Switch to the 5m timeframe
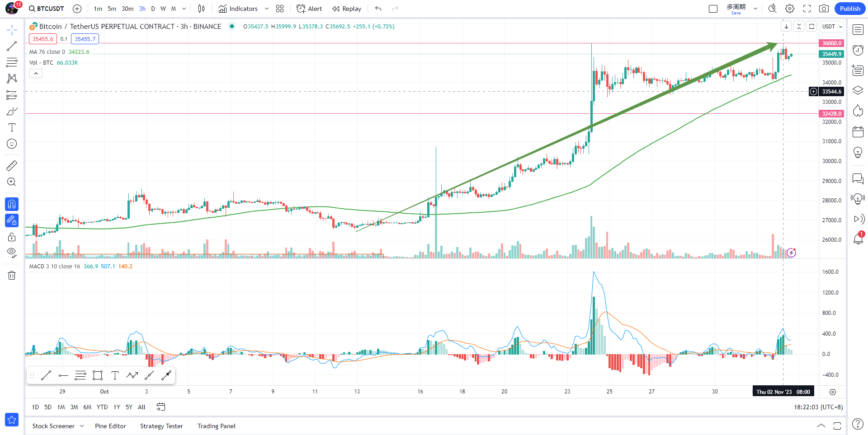Viewport: 868px width, 435px height. 112,9
